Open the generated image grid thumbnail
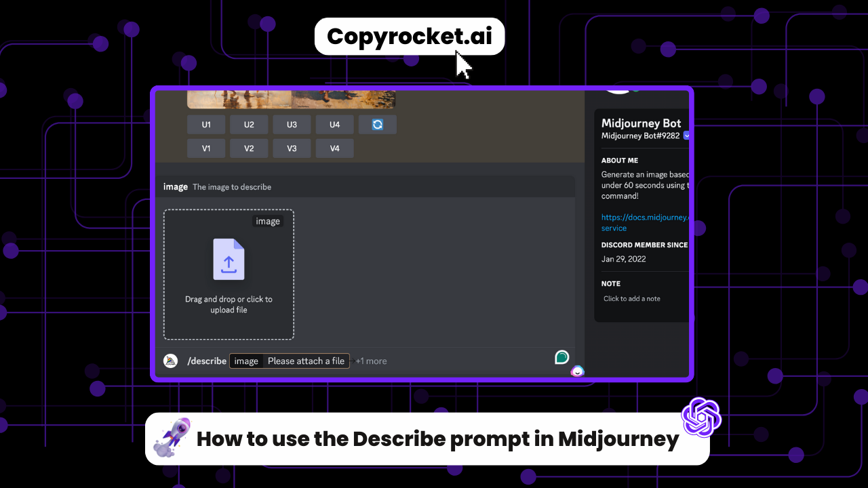The height and width of the screenshot is (488, 868). click(x=291, y=99)
